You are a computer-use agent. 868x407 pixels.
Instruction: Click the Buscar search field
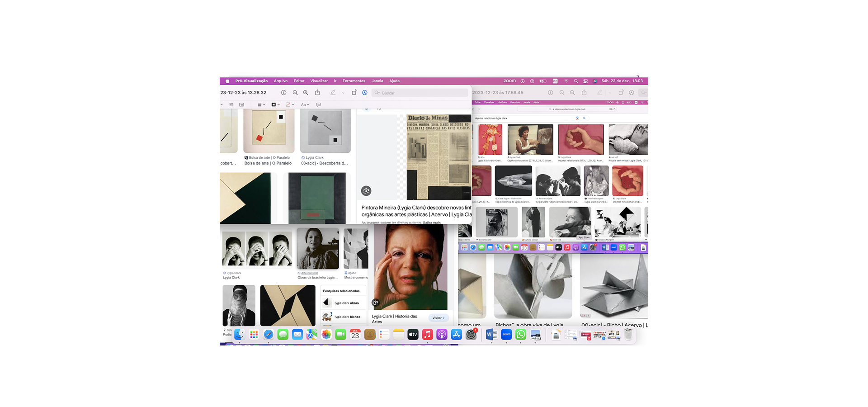pyautogui.click(x=420, y=93)
